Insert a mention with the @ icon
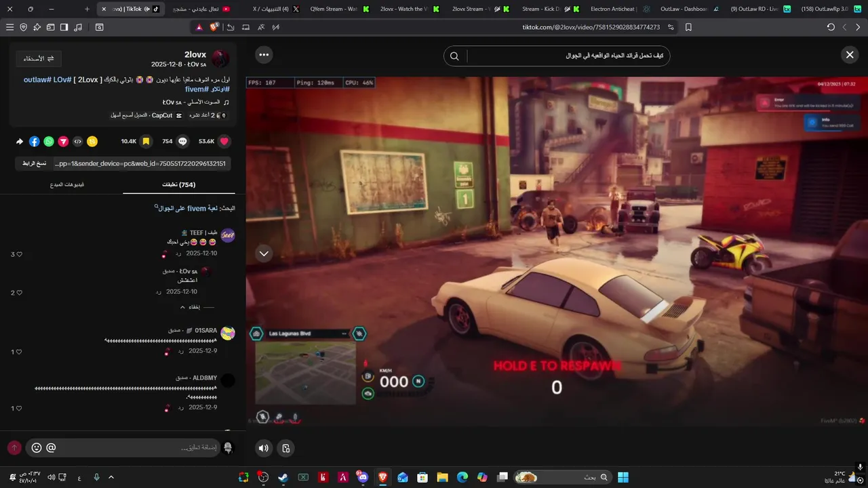 pyautogui.click(x=51, y=448)
